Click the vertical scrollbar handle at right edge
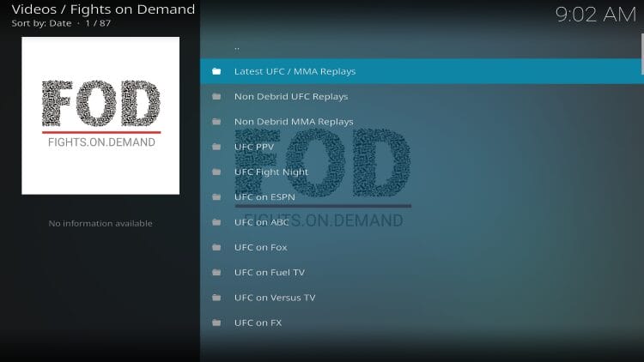The width and height of the screenshot is (644, 362). click(x=642, y=54)
